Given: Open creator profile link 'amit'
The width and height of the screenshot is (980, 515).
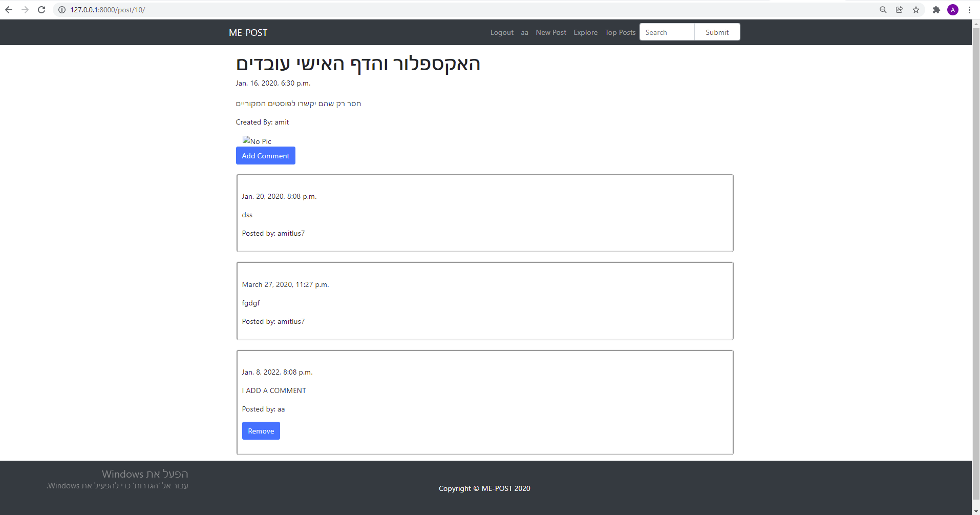Looking at the screenshot, I should coord(282,122).
